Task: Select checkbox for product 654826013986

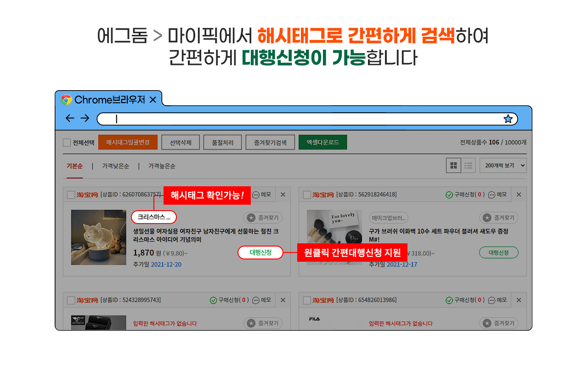Action: [307, 300]
